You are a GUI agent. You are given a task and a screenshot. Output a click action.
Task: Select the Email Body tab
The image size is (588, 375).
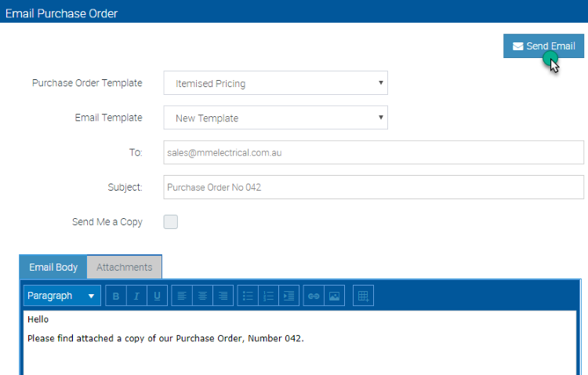tap(53, 267)
